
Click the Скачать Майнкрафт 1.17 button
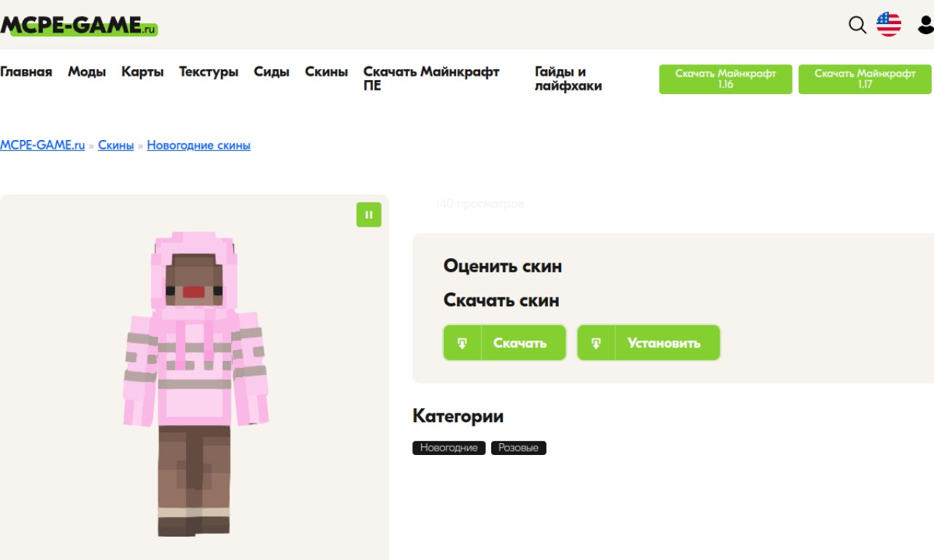click(x=865, y=79)
